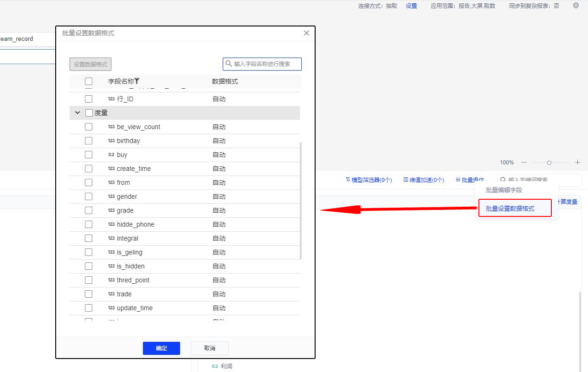
Task: Open the 模型筛选器(0个) filter panel
Action: click(x=369, y=180)
